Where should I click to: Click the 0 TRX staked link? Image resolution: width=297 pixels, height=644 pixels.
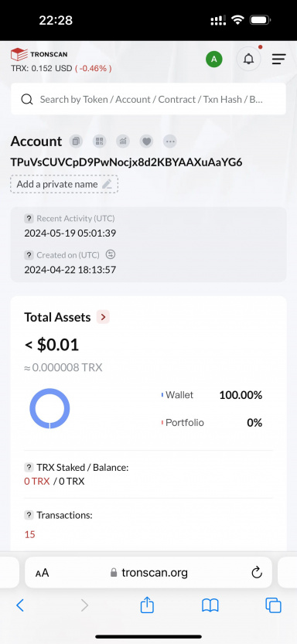click(x=37, y=482)
